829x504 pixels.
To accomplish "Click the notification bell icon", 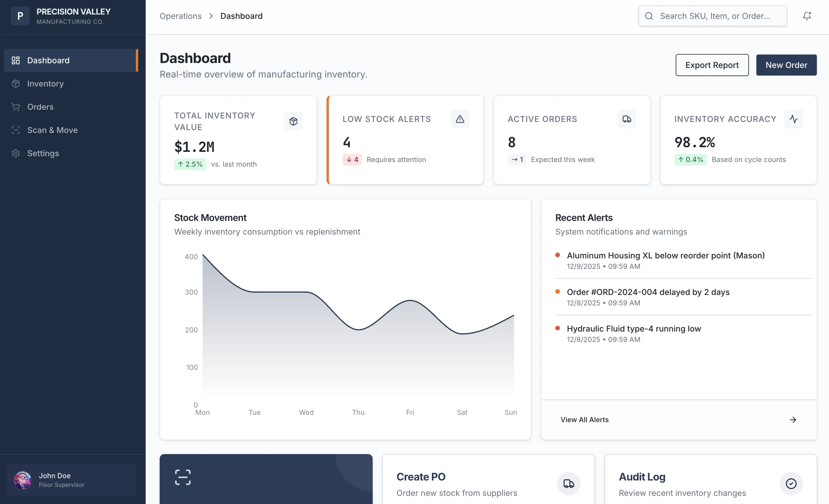I will 807,16.
